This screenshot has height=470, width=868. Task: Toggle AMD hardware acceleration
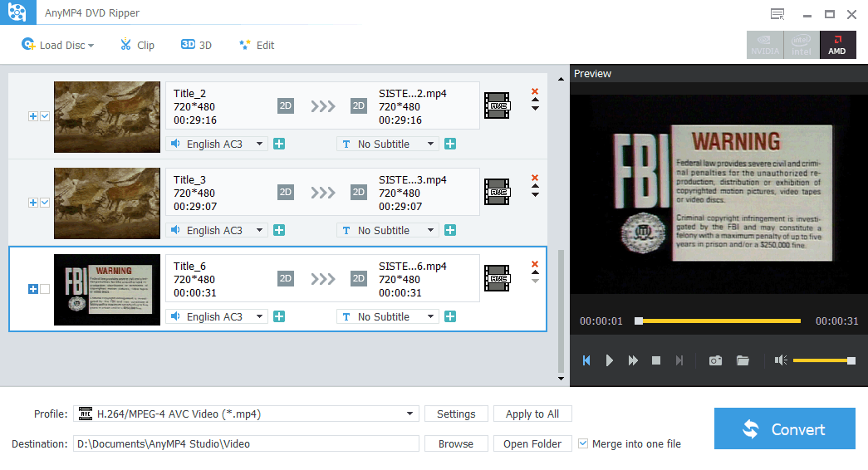tap(837, 45)
